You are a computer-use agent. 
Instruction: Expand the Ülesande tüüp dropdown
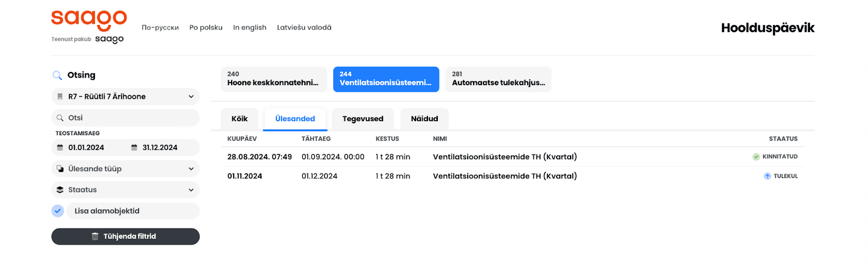[x=125, y=169]
